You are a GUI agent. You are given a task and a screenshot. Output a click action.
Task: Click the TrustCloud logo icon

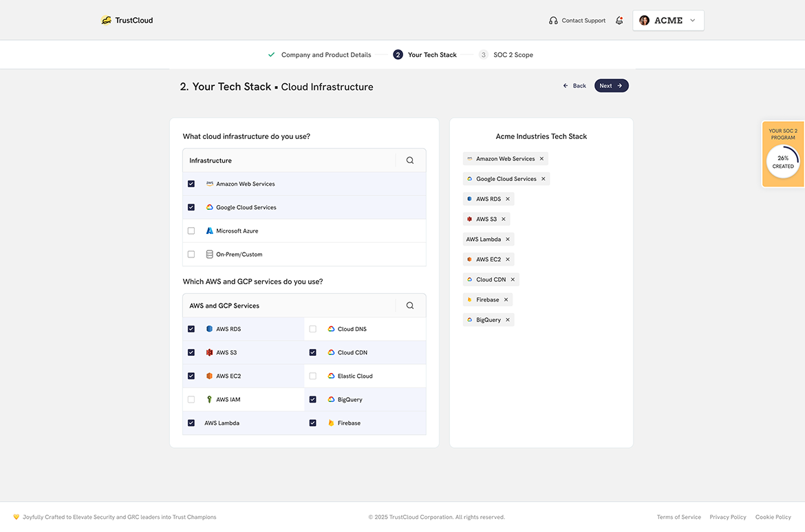[x=106, y=21]
